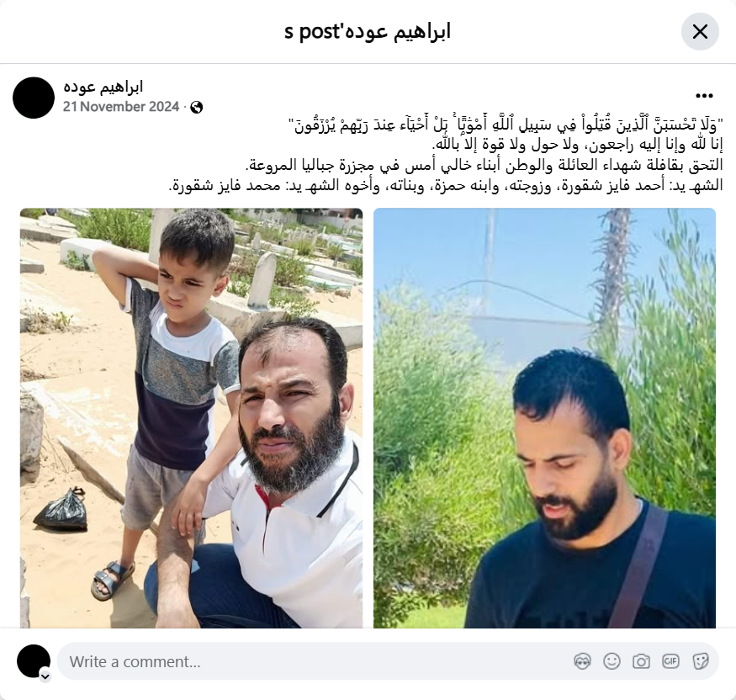The image size is (736, 700).
Task: Click the third line mentioning جباليا
Action: tap(484, 165)
